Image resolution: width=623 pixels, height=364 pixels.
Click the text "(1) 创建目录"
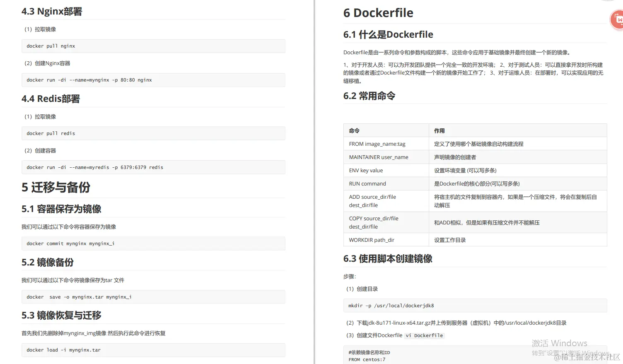362,289
